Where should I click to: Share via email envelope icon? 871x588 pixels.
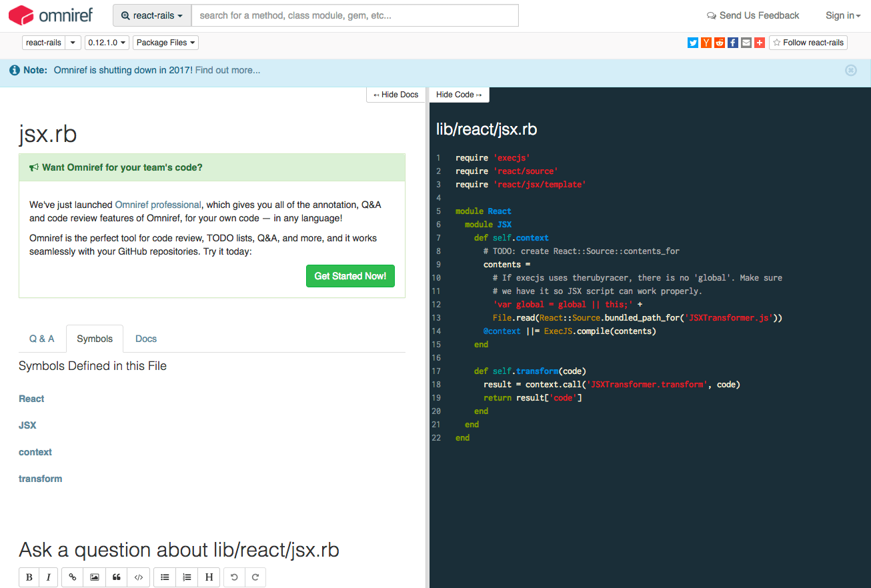coord(746,43)
